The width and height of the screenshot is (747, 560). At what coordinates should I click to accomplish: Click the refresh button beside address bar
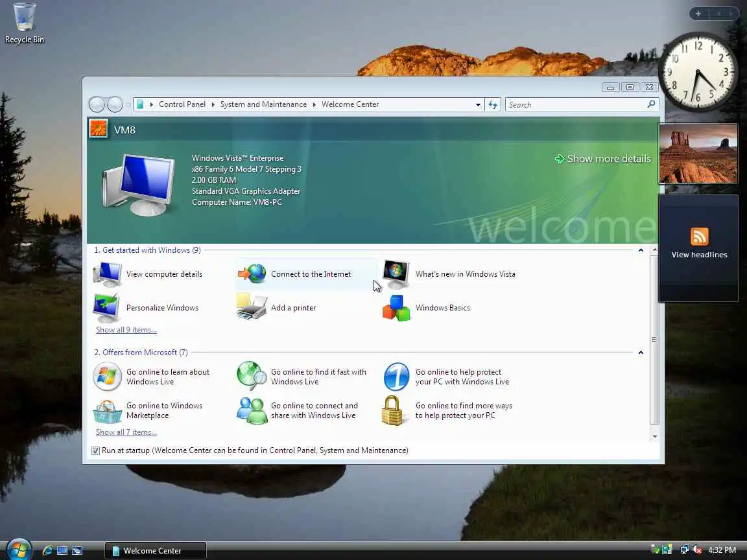point(493,104)
